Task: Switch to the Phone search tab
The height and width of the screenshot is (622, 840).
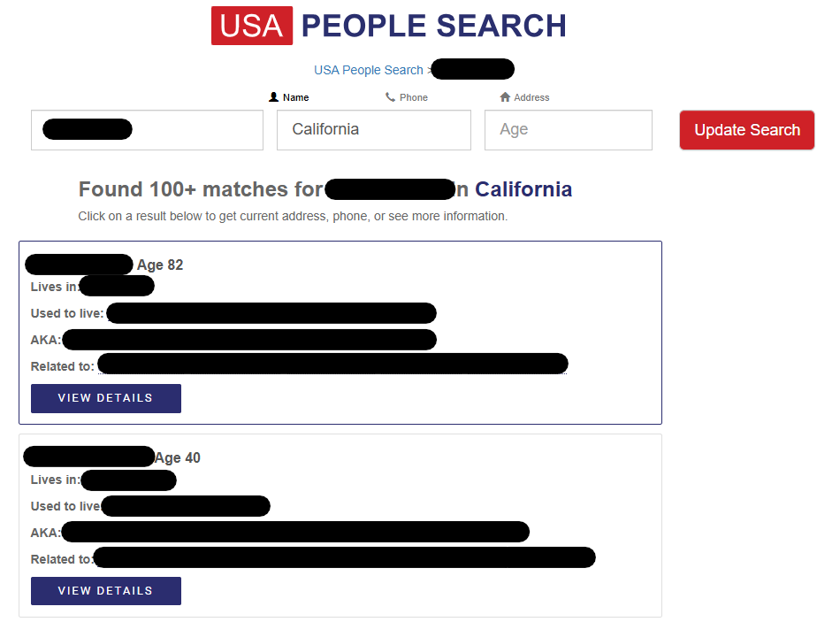Action: [407, 96]
